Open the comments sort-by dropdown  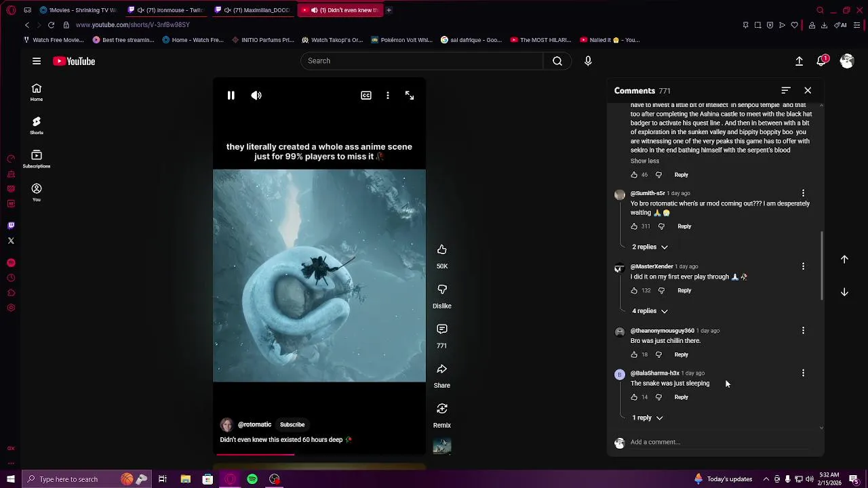[x=786, y=90]
